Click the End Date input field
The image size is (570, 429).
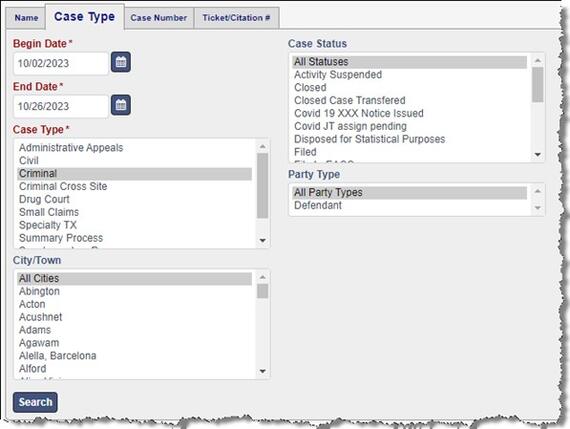click(61, 106)
